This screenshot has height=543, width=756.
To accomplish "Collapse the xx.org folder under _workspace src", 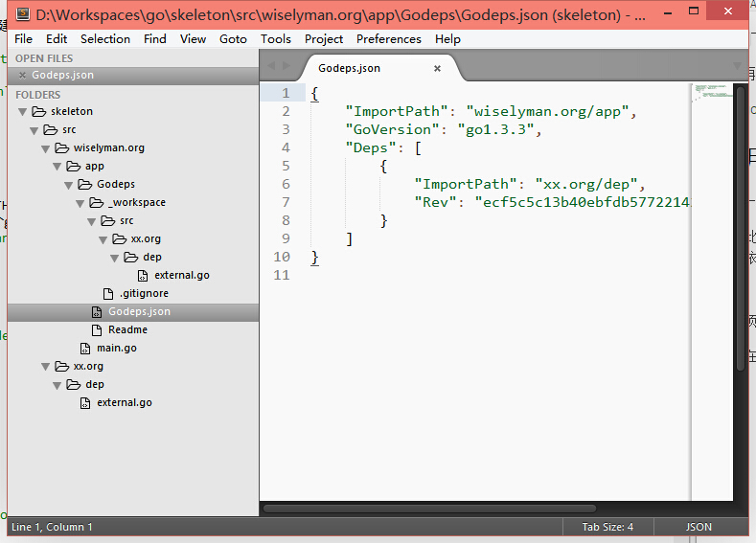I will pos(103,240).
